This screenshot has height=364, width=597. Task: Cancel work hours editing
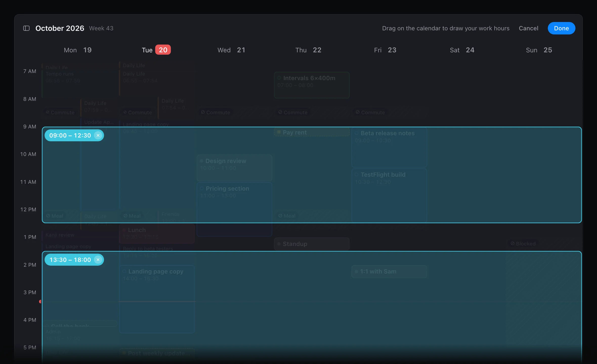point(528,28)
